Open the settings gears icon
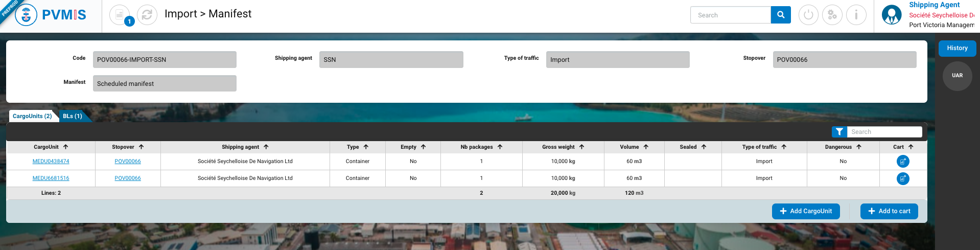The image size is (980, 250). pyautogui.click(x=832, y=15)
